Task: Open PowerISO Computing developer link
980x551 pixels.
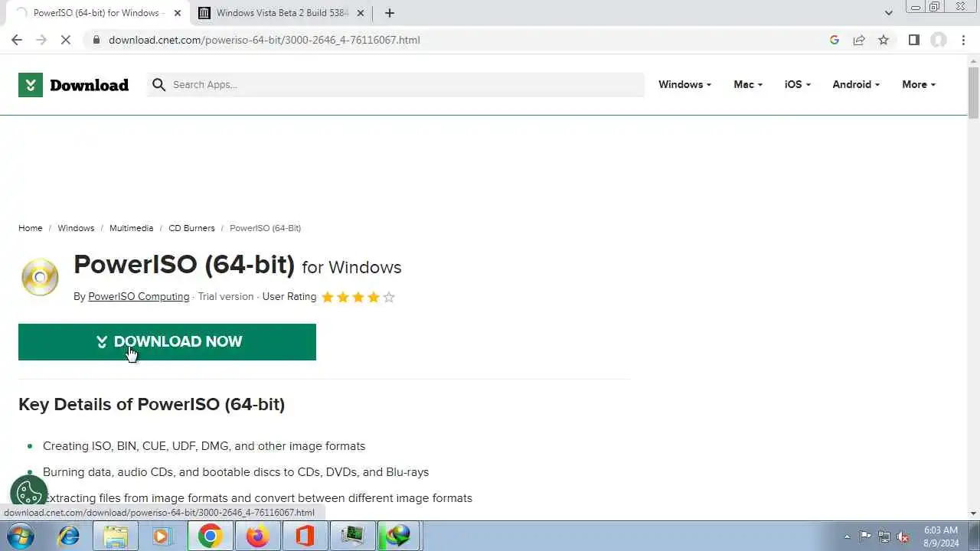Action: click(x=139, y=297)
